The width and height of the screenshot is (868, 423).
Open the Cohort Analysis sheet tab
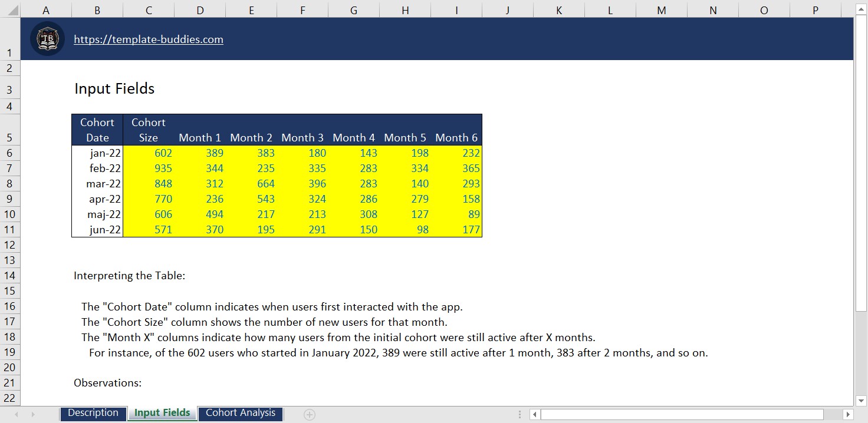[240, 413]
